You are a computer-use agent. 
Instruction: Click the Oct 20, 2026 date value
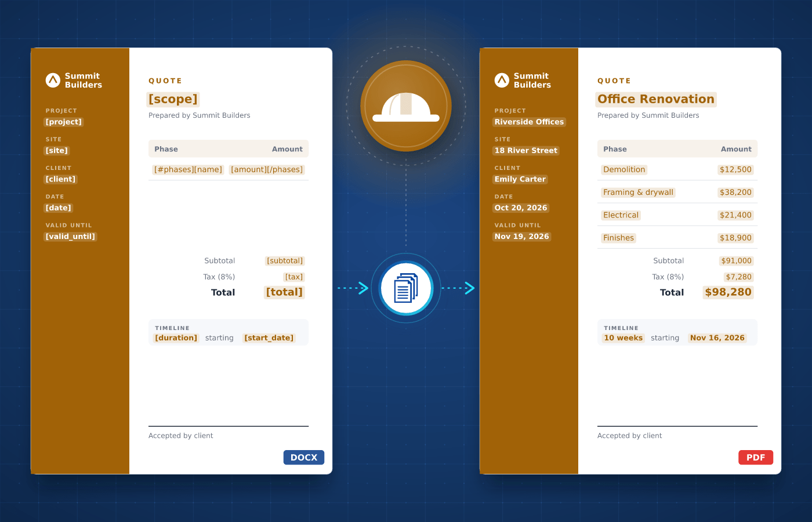521,208
